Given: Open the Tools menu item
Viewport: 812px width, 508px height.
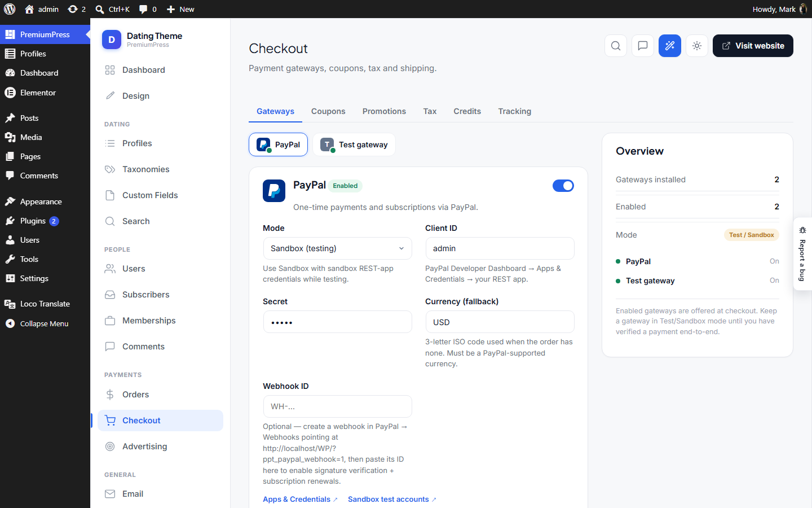Looking at the screenshot, I should (x=45, y=259).
